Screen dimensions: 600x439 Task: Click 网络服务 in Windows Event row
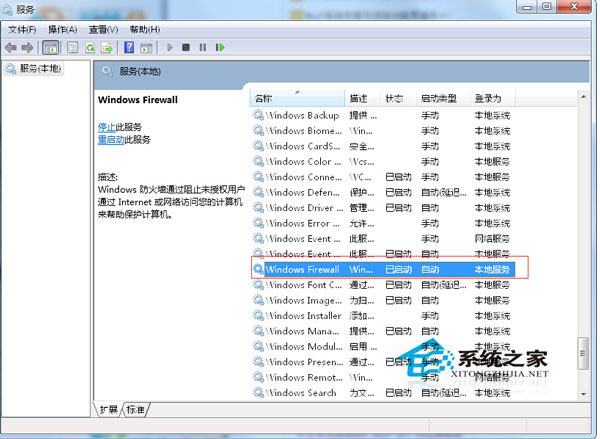click(x=492, y=239)
